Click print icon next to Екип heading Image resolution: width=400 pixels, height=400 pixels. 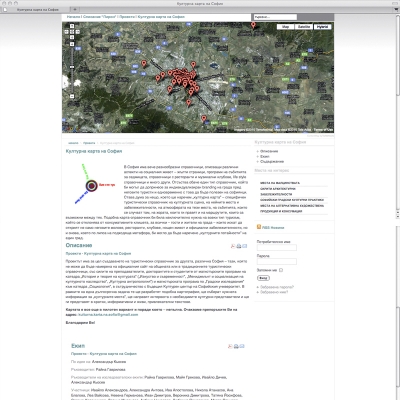tap(236, 346)
